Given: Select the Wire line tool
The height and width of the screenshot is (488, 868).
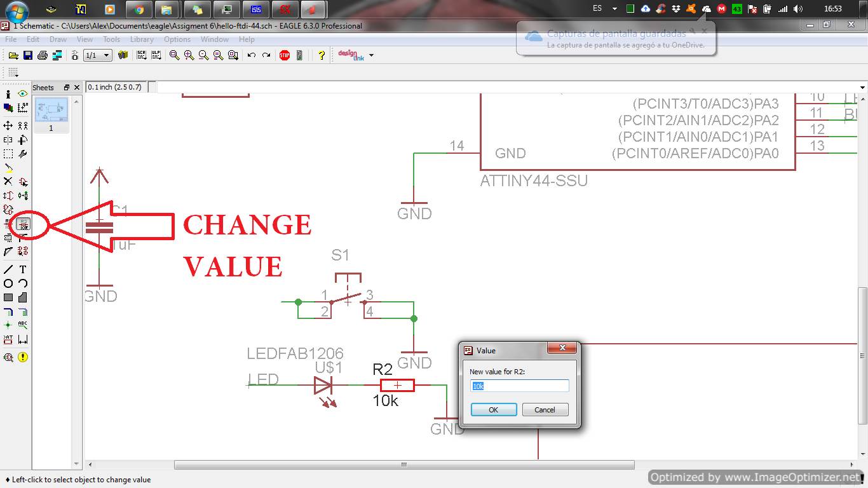Looking at the screenshot, I should (8, 269).
